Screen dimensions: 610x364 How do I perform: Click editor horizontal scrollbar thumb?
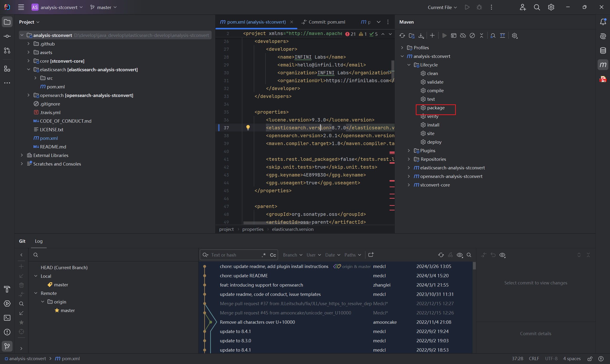(277, 223)
